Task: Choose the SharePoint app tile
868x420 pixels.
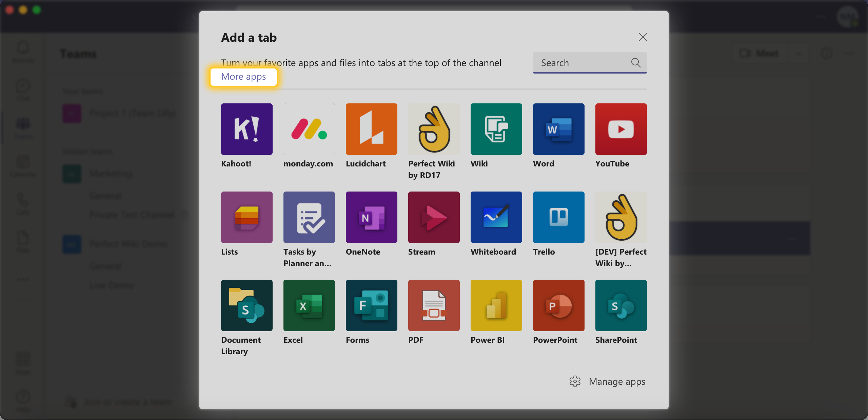Action: tap(621, 305)
